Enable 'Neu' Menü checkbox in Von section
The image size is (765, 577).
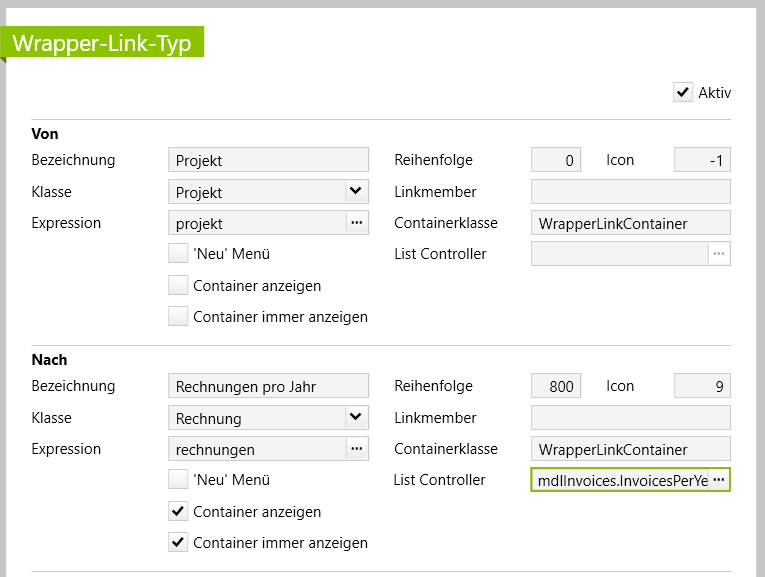click(178, 254)
